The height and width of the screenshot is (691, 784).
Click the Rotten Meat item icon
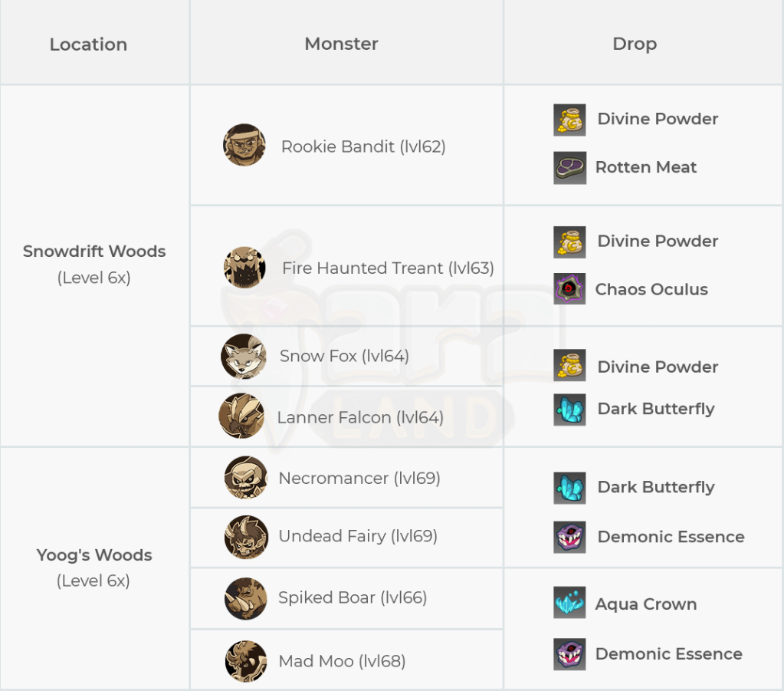[569, 167]
